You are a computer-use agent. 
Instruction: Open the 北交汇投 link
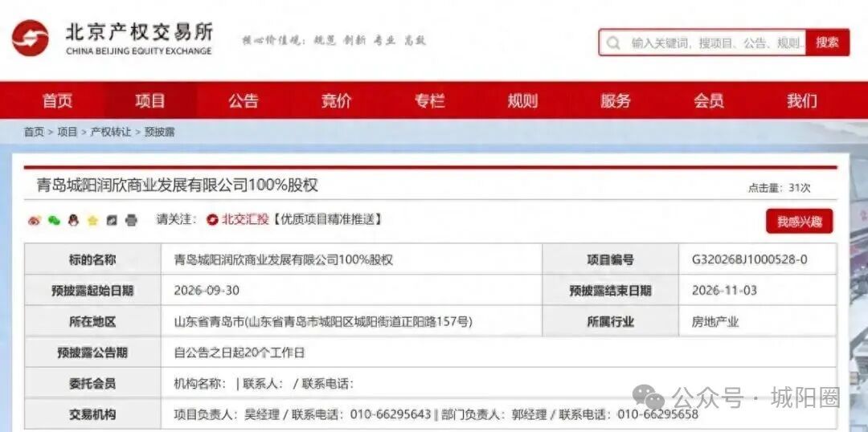tap(245, 219)
